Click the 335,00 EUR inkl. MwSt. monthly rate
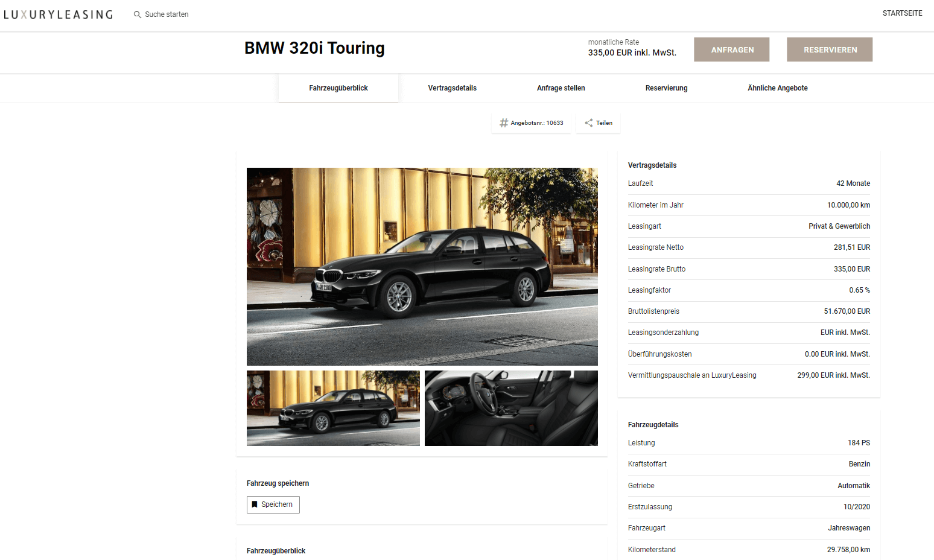This screenshot has height=560, width=934. [x=632, y=53]
